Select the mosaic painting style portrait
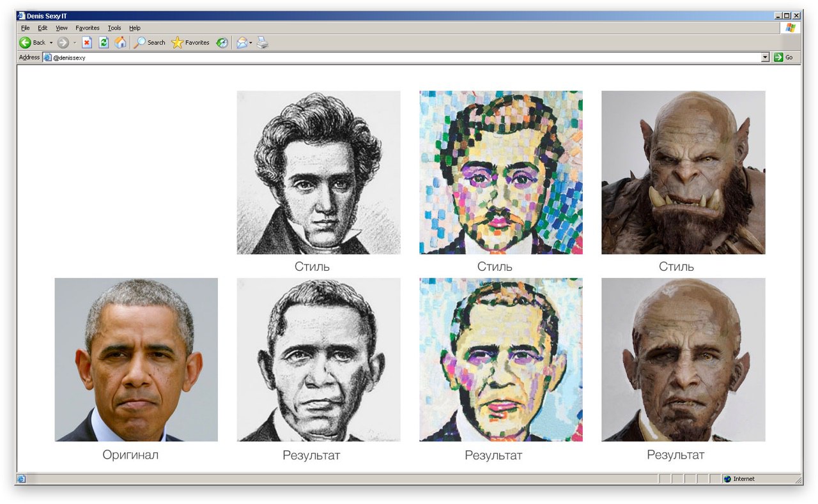The image size is (818, 504). pos(501,172)
